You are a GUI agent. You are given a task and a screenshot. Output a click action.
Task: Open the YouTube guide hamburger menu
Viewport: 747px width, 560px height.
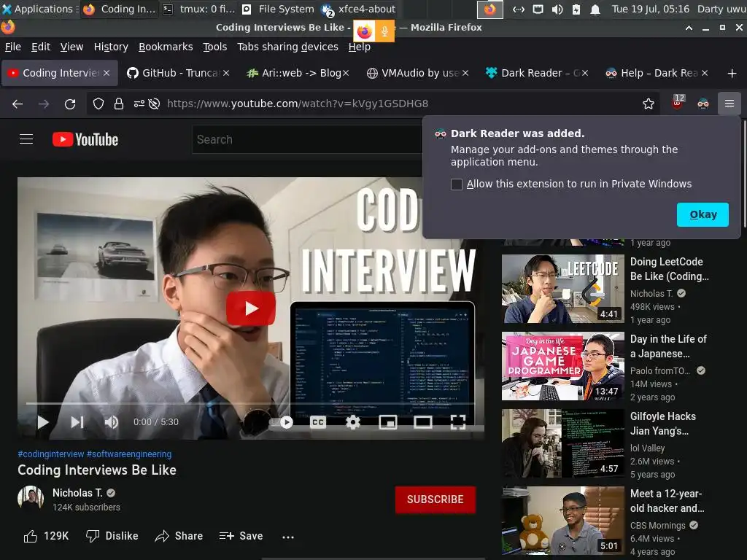pos(26,139)
